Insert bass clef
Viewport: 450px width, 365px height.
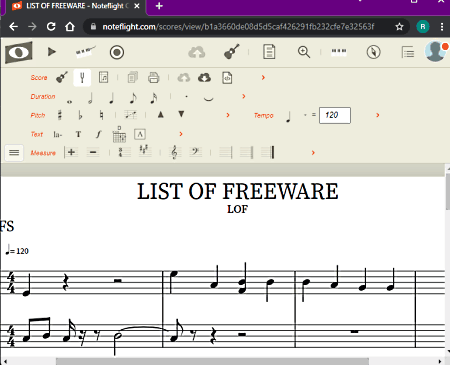pyautogui.click(x=196, y=152)
